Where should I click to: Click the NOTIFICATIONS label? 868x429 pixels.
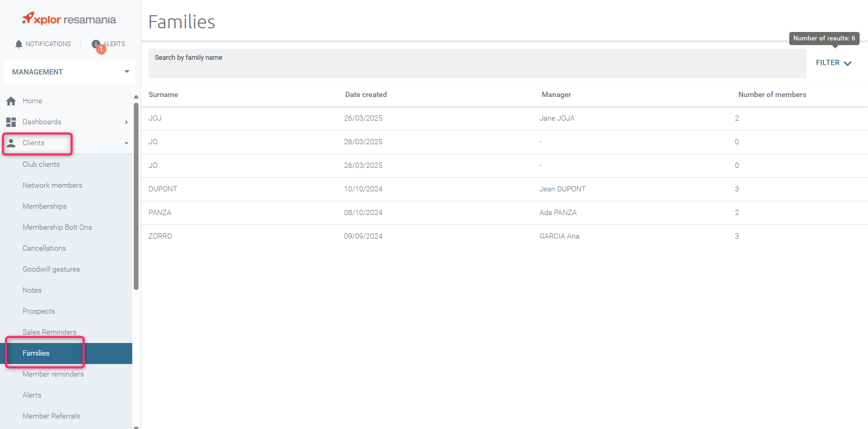(x=48, y=44)
